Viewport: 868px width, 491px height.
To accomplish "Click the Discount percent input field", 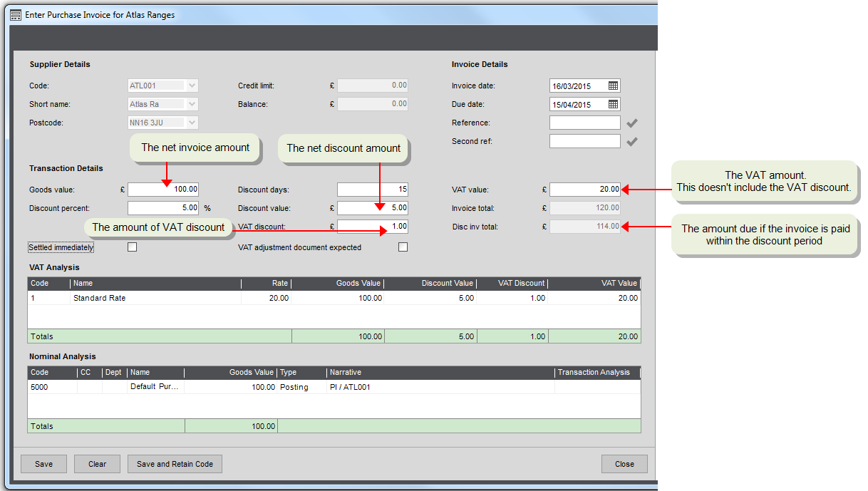I will 163,208.
